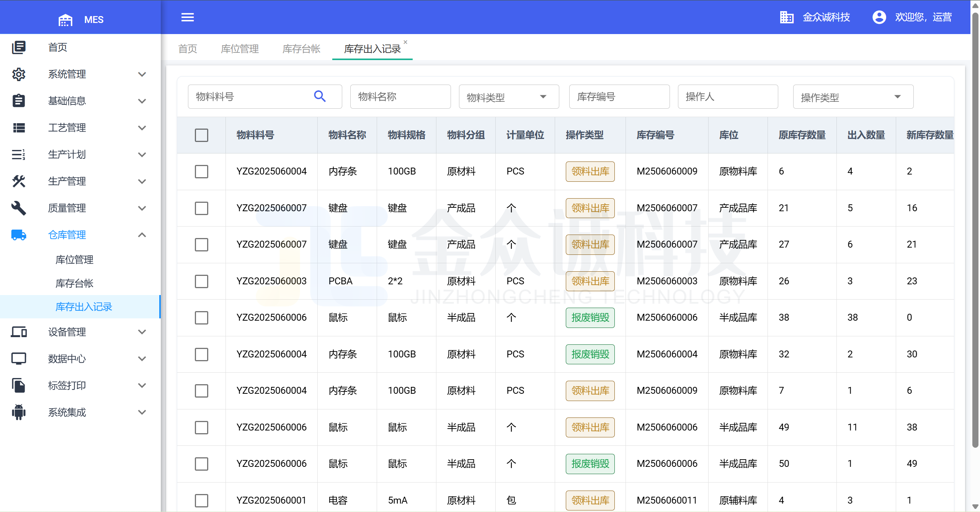Click the 质量管理 wrench icon
Viewport: 980px width, 512px height.
18,208
